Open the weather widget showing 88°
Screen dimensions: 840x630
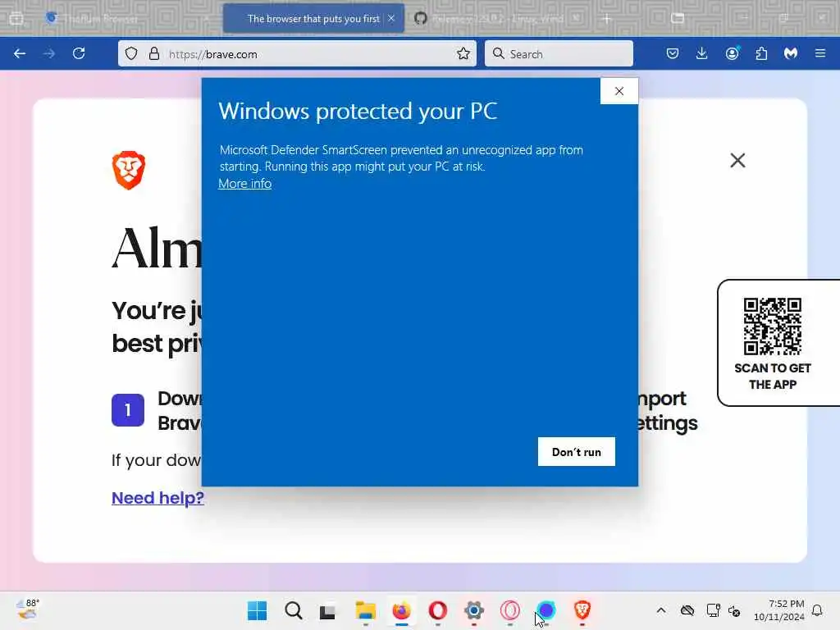[28, 609]
